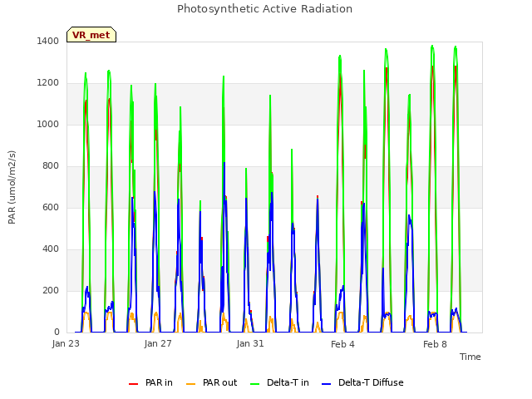The width and height of the screenshot is (532, 399).
Task: Select the Delta-T in legend label
Action: tap(288, 382)
